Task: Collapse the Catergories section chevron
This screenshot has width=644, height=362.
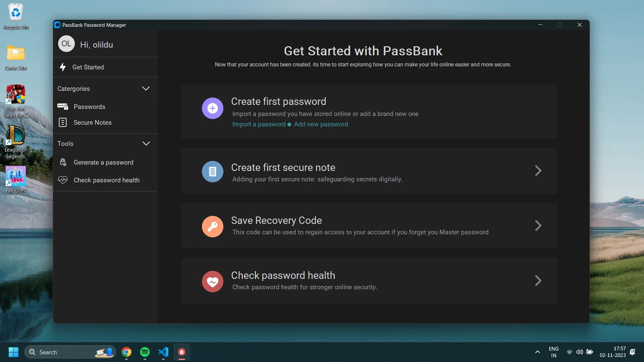Action: 146,88
